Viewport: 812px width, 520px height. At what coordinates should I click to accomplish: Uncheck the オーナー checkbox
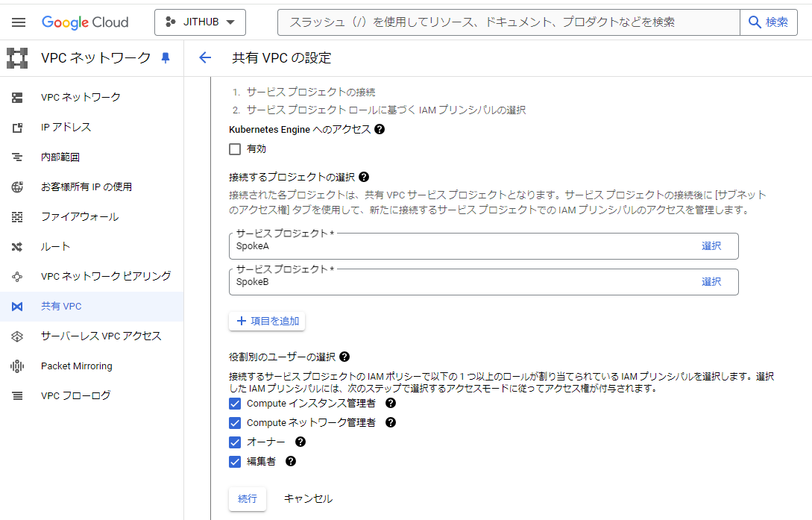click(x=235, y=442)
